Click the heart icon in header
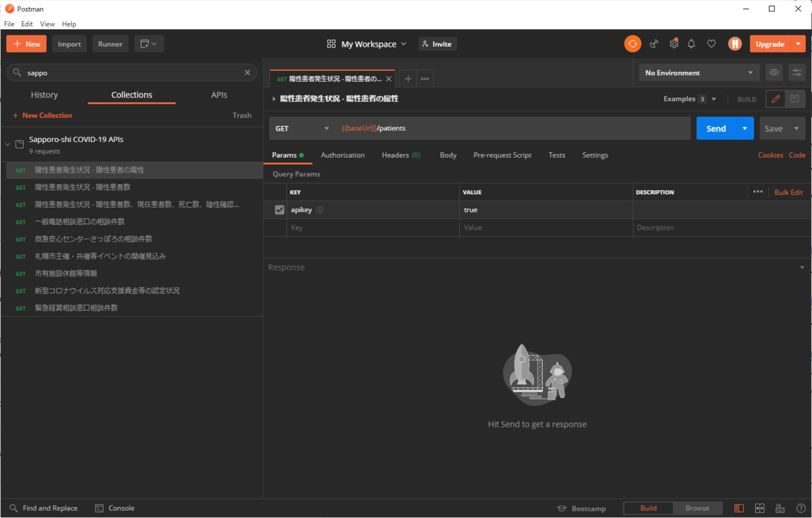 tap(711, 44)
